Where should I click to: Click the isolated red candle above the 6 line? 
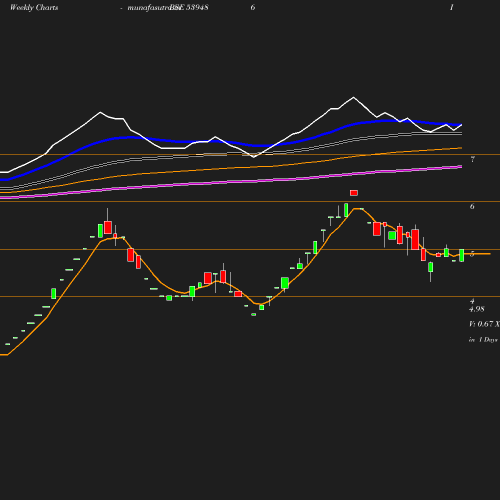354,193
